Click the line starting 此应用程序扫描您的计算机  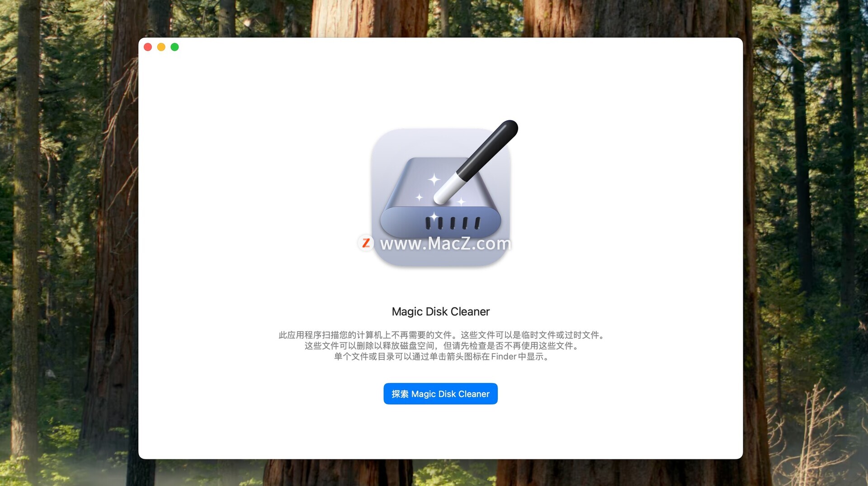pyautogui.click(x=441, y=335)
